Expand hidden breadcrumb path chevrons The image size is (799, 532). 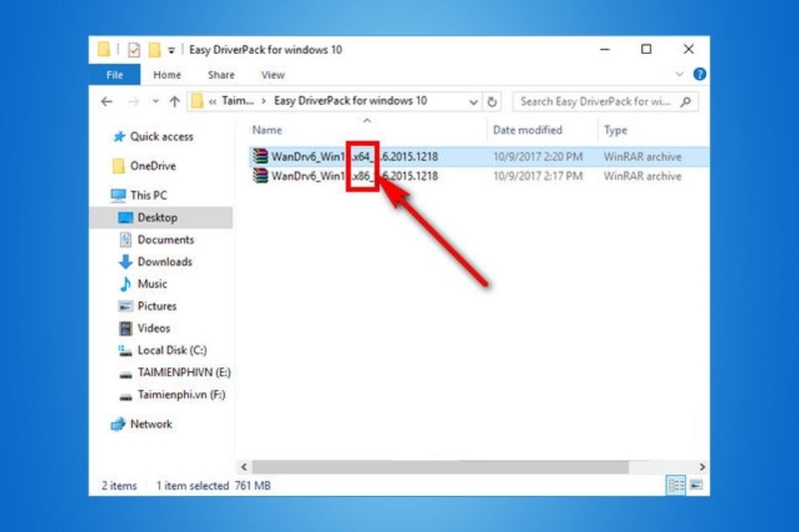213,102
